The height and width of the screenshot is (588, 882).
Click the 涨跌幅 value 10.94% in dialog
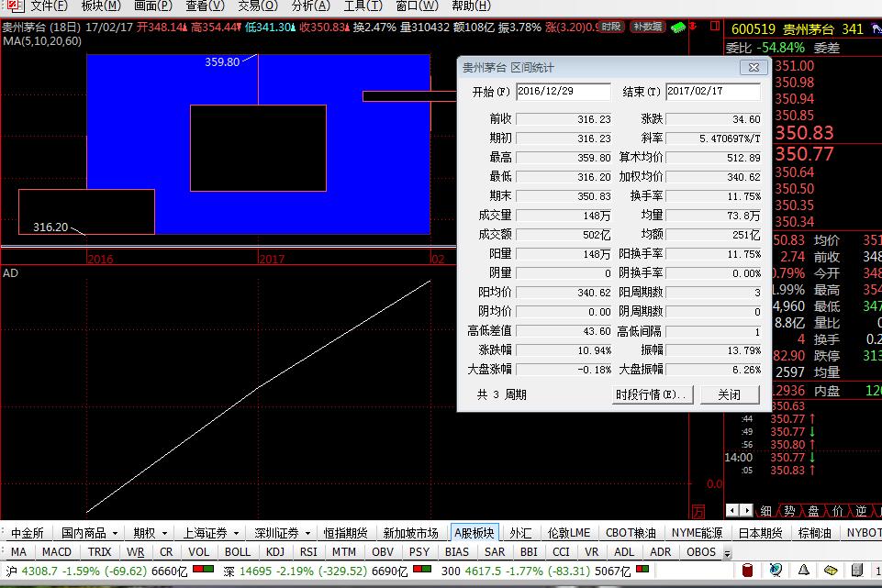pyautogui.click(x=563, y=350)
